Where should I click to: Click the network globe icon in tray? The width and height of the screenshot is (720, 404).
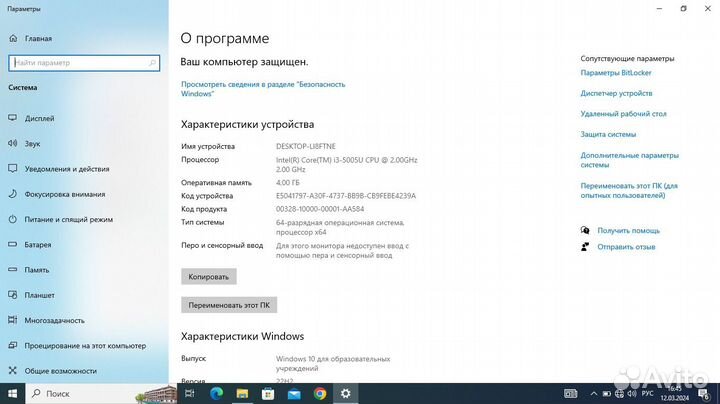point(619,394)
